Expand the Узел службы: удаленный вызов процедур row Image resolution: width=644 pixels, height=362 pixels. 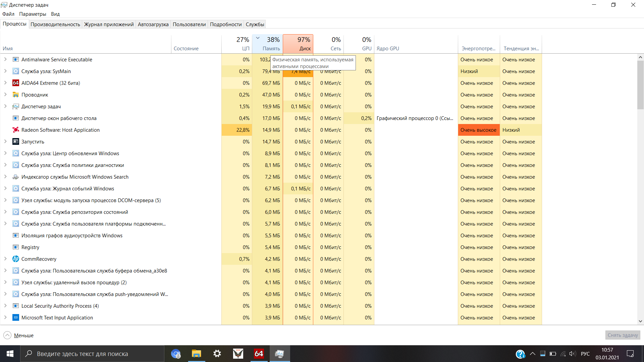5,282
